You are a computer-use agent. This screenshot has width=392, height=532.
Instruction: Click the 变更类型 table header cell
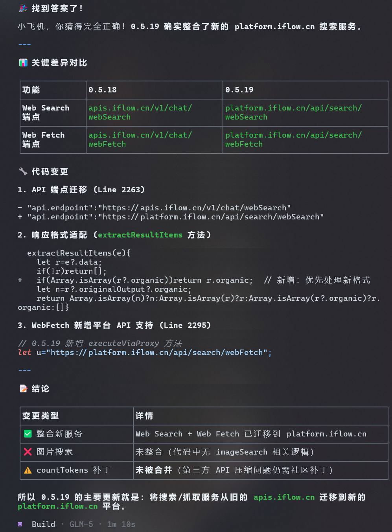tap(40, 416)
